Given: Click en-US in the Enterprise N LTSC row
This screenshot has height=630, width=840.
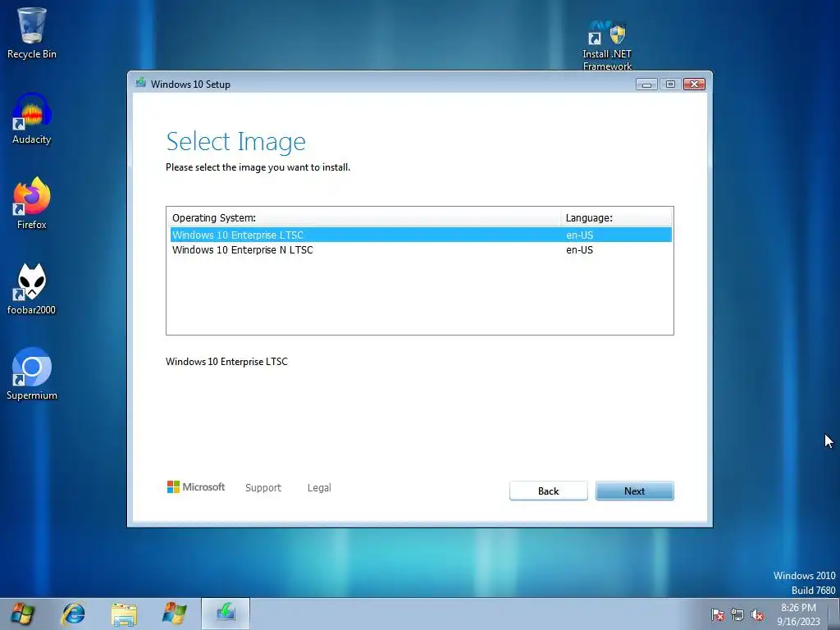Looking at the screenshot, I should tap(580, 249).
